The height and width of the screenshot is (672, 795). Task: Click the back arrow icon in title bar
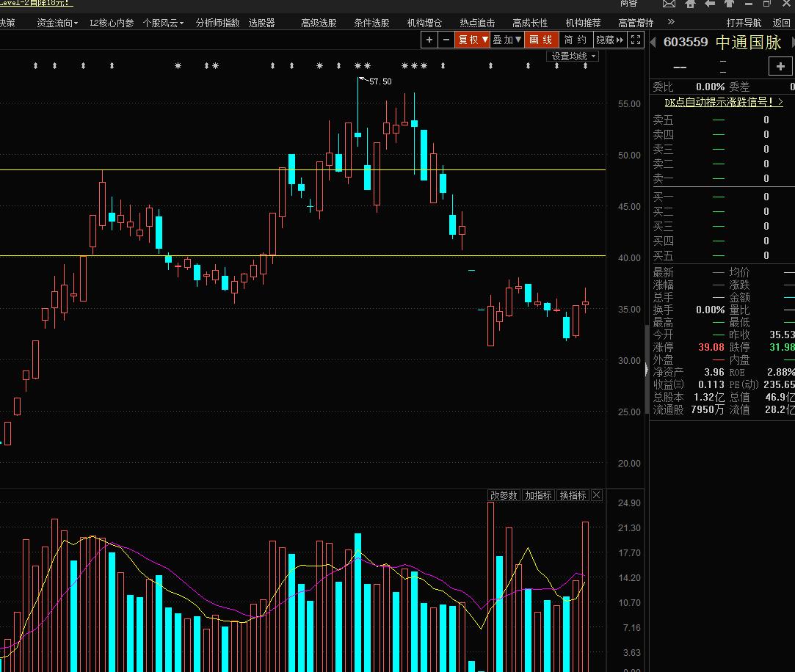tap(710, 4)
